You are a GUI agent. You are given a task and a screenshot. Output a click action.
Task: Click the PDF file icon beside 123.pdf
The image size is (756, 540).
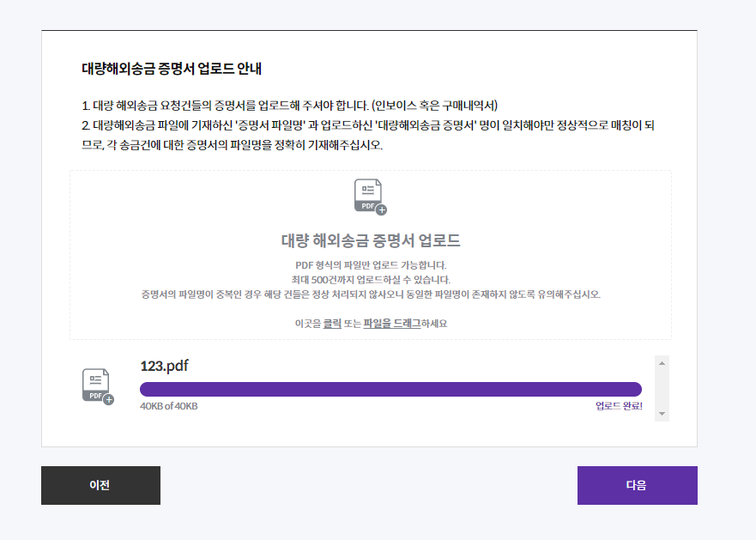[x=98, y=386]
